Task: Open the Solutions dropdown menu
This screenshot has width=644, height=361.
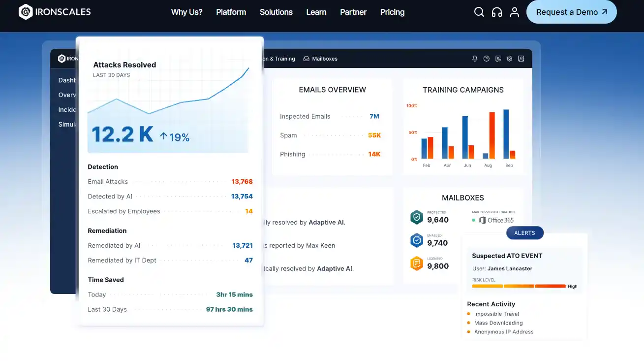Action: (276, 12)
